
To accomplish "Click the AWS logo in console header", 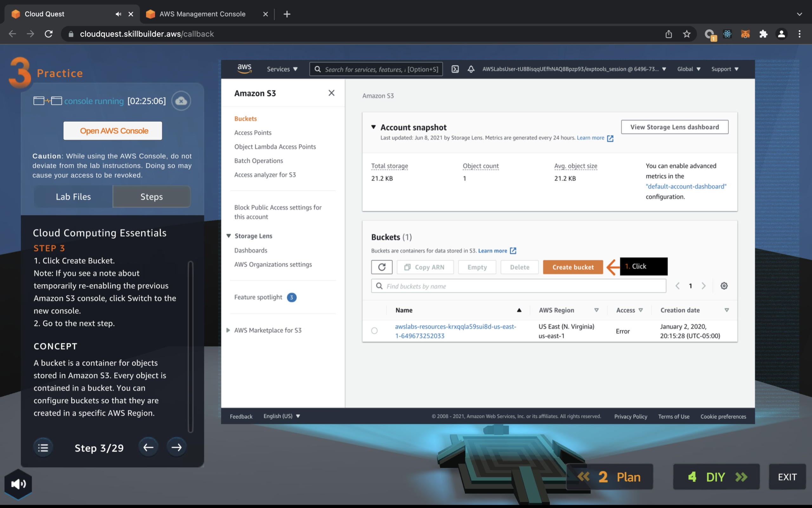I will click(x=245, y=69).
